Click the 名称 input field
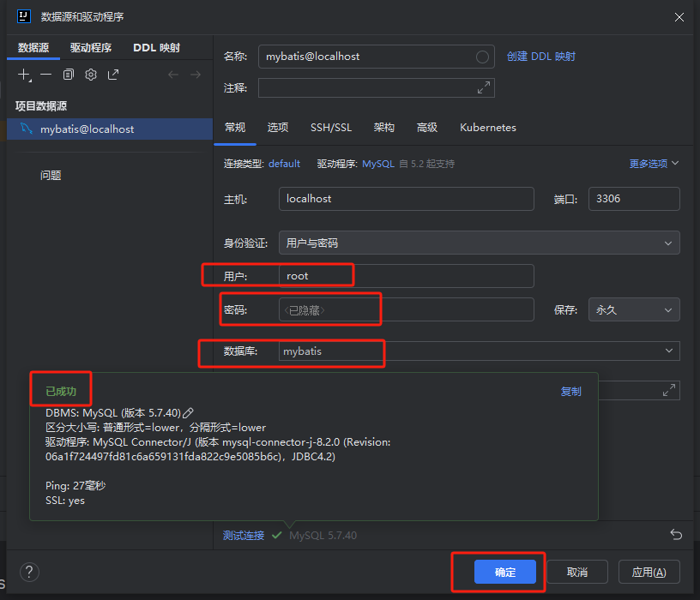 [x=376, y=57]
